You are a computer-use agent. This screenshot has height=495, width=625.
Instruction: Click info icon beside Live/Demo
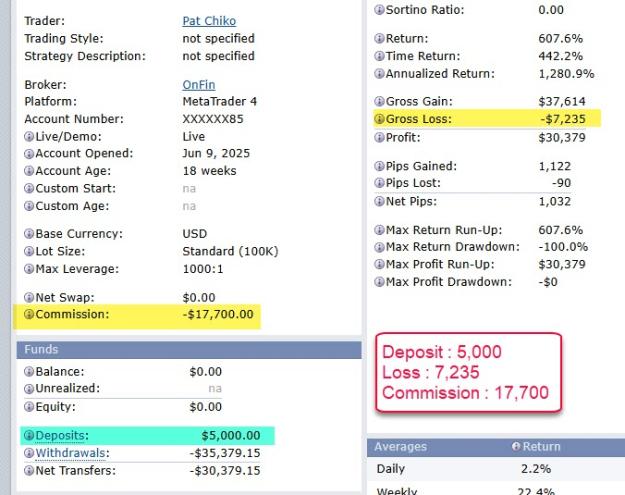pyautogui.click(x=29, y=137)
